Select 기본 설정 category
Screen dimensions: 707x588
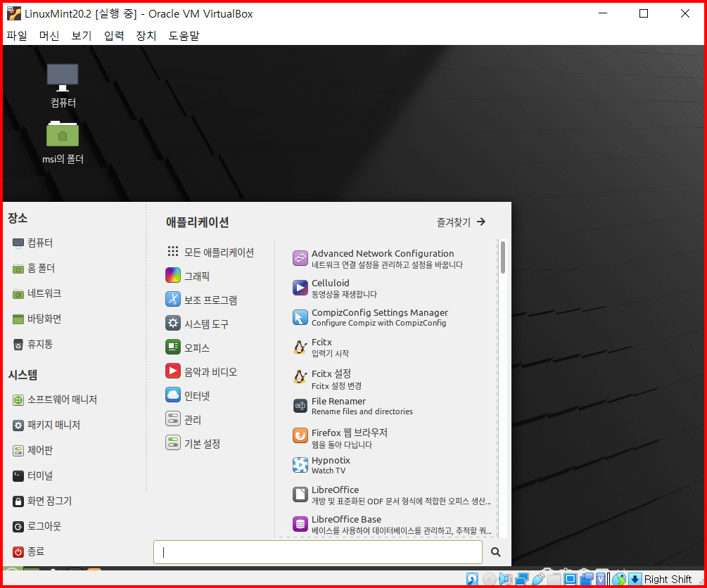[x=193, y=443]
